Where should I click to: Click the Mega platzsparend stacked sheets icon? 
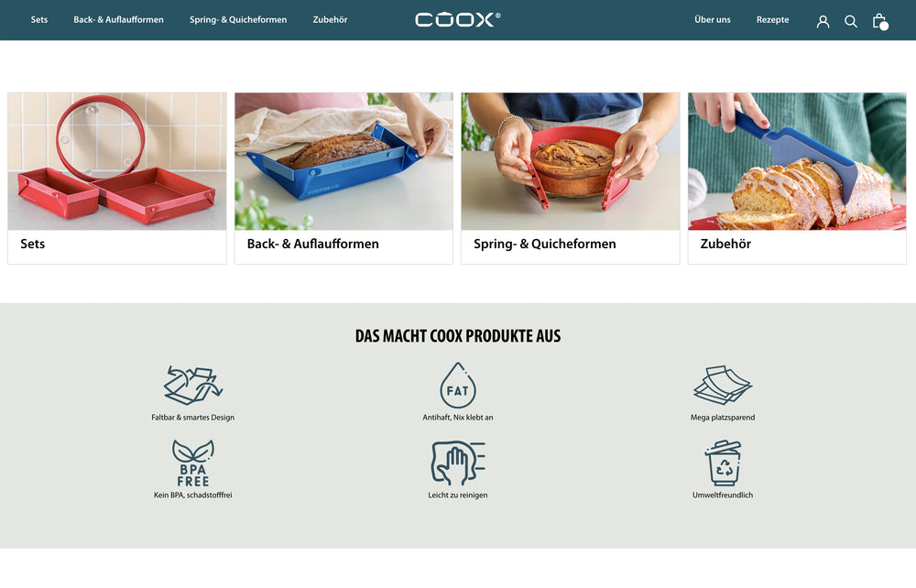[723, 385]
